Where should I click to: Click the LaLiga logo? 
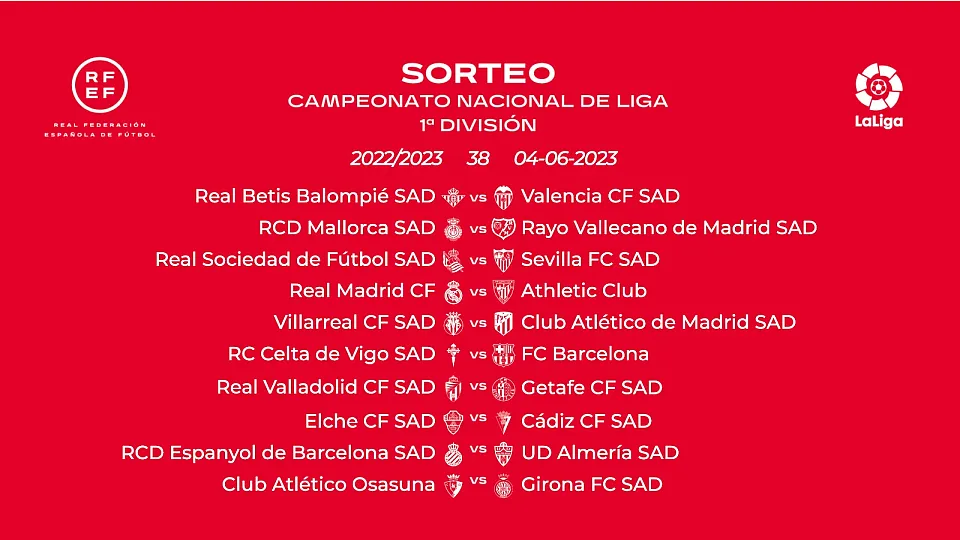[x=879, y=96]
